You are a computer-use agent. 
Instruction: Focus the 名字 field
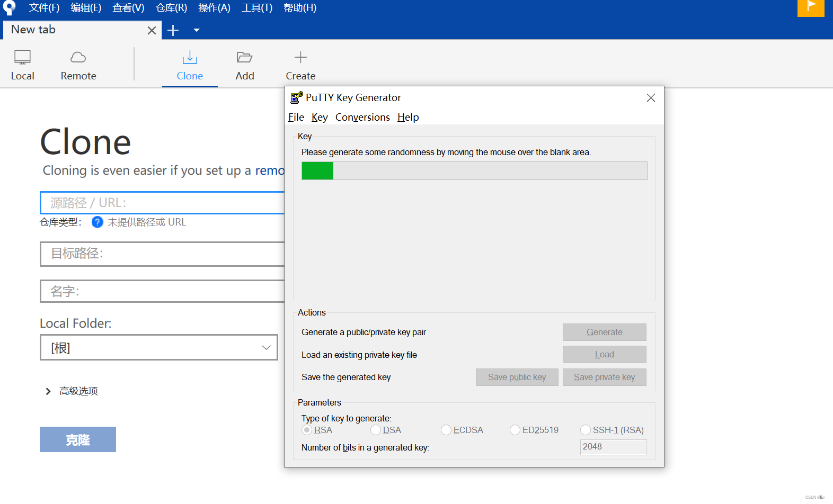pos(162,291)
